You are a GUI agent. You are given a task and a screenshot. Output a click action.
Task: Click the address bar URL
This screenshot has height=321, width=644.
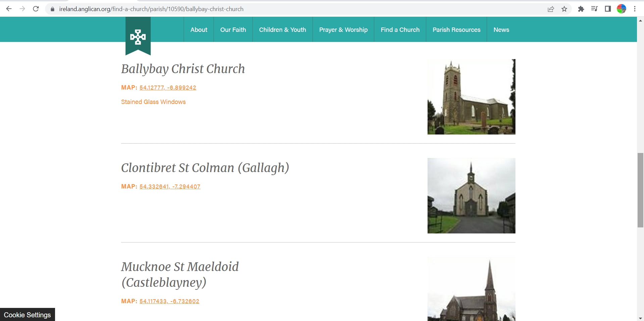tap(151, 9)
